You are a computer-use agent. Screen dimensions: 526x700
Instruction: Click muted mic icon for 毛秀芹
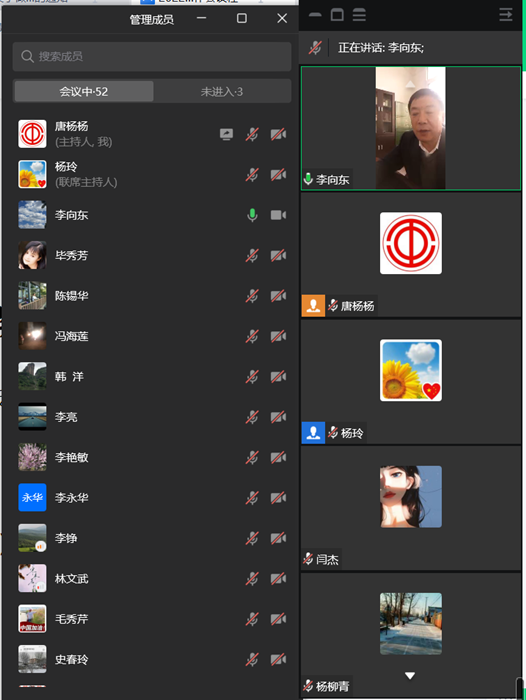[252, 619]
